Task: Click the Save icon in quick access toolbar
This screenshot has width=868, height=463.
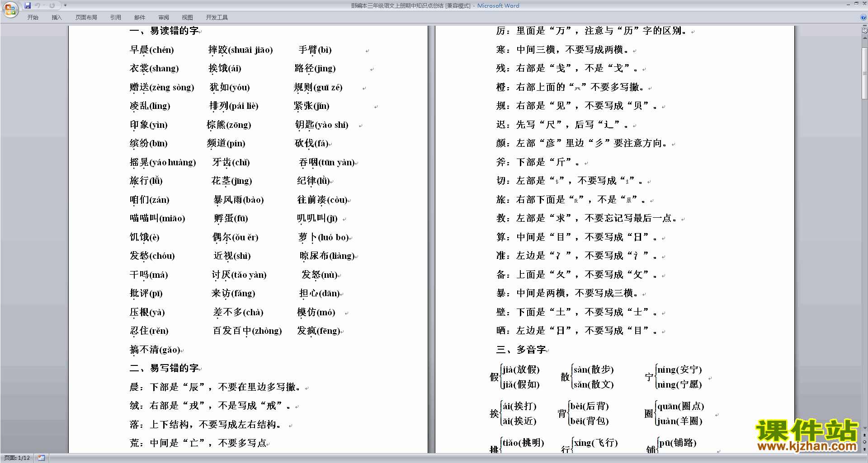Action: coord(28,5)
